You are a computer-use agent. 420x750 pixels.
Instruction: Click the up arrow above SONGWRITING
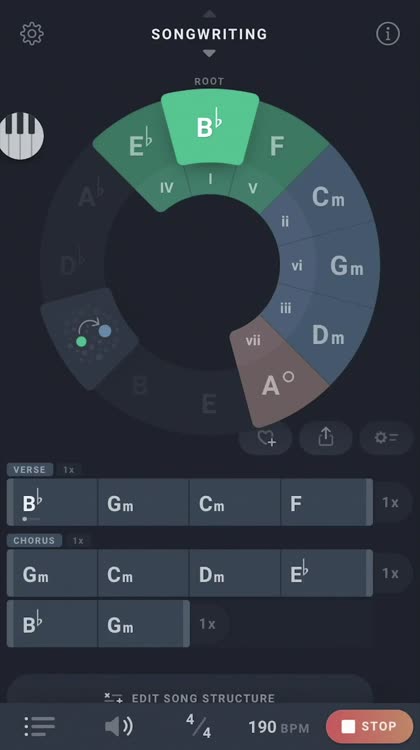point(209,14)
